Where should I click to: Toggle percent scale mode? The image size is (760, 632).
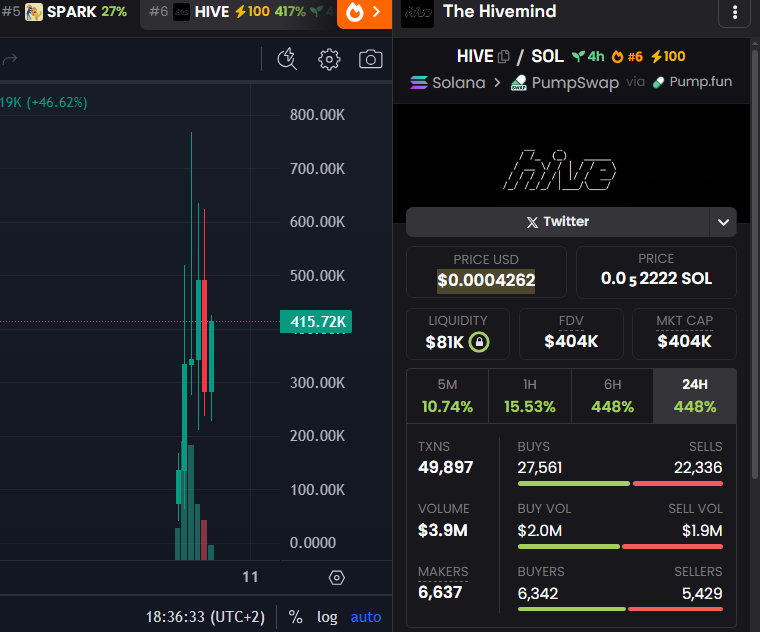(x=295, y=617)
